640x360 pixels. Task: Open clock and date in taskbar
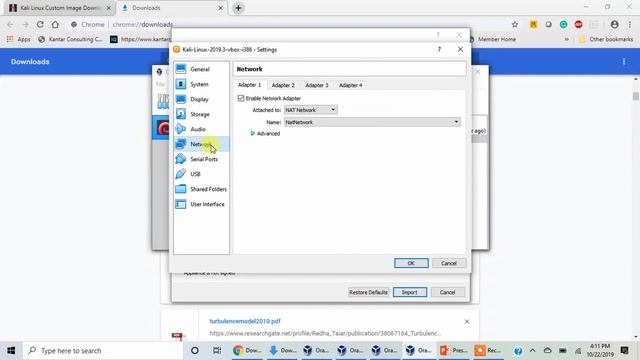[x=600, y=351]
